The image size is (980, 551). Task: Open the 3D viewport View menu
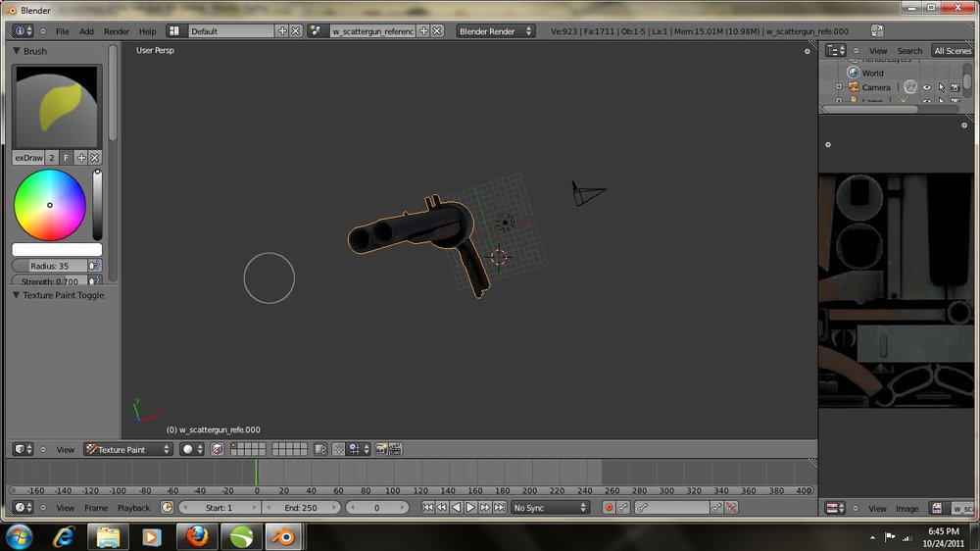click(x=65, y=450)
